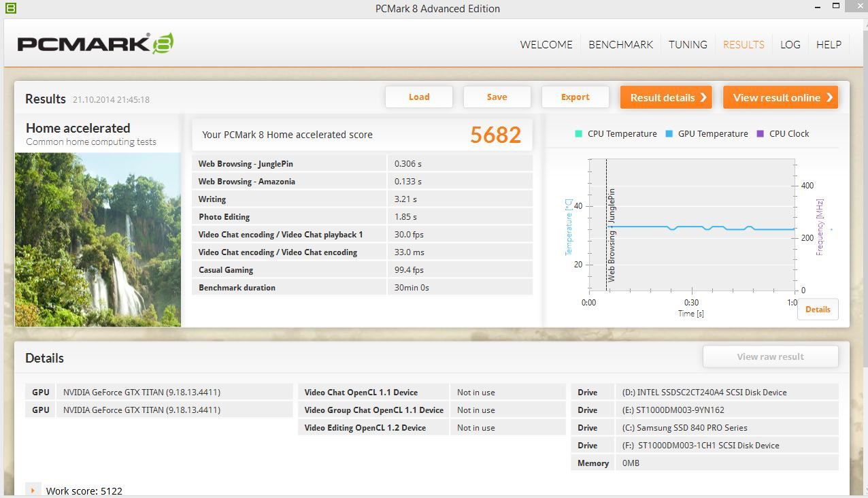Click the 99.4 fps value
This screenshot has height=498, width=868.
point(409,270)
